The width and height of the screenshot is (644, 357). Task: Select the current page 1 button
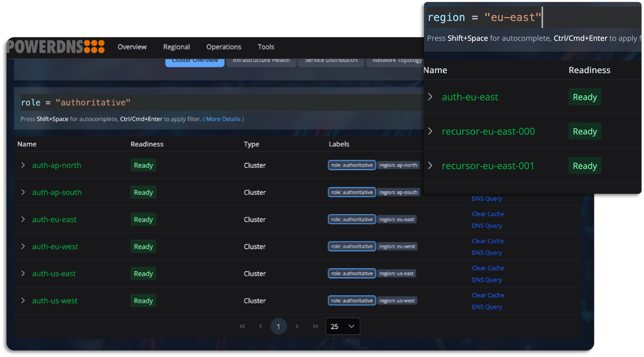point(279,326)
